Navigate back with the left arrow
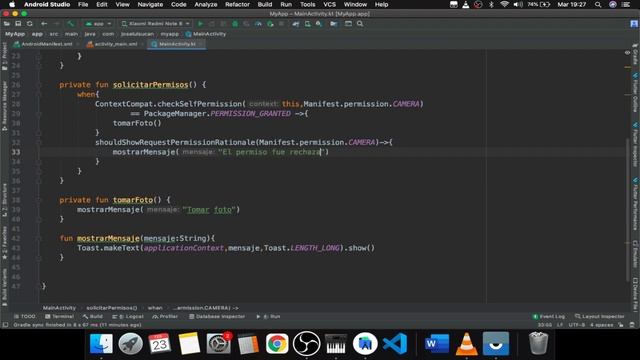Screen dimensions: 640x360 pos(44,24)
